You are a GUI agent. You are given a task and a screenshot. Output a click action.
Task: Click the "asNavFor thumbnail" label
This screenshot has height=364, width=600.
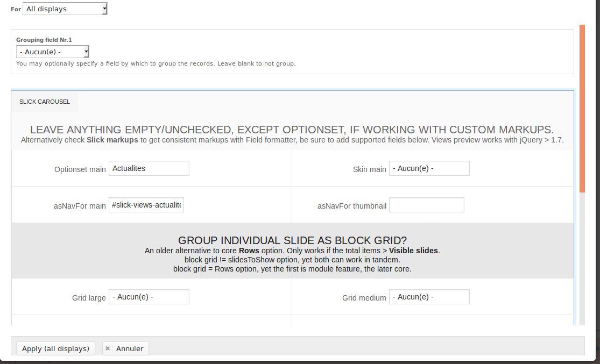[351, 206]
